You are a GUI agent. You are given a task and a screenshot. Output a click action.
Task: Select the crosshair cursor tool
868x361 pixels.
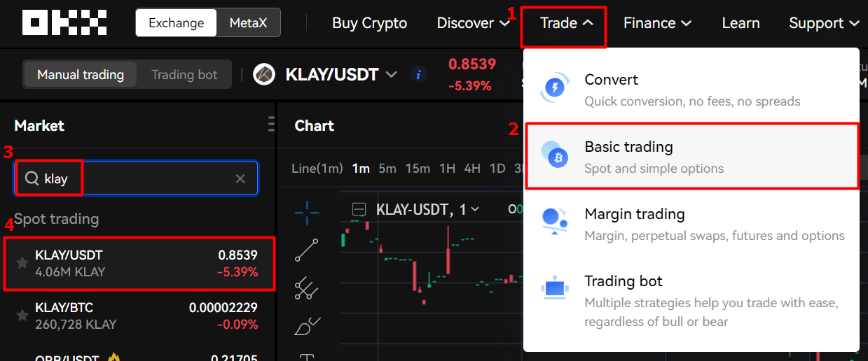(x=307, y=212)
